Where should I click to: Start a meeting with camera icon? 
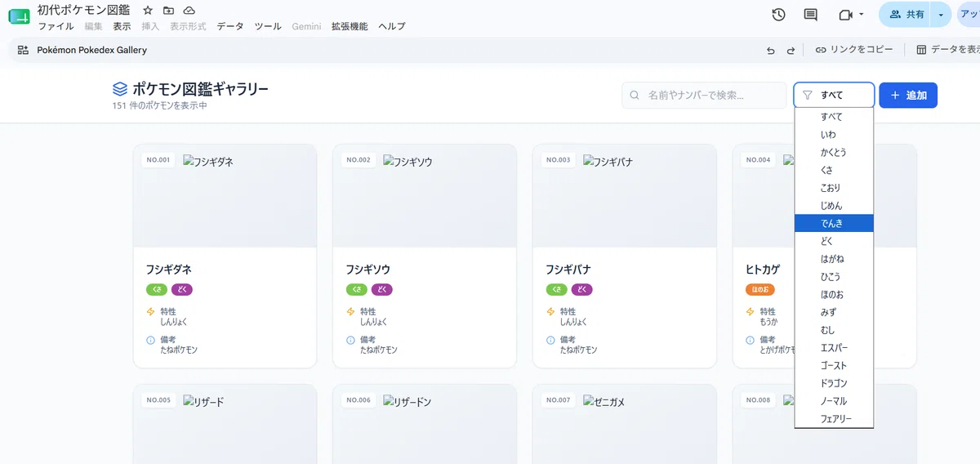(x=845, y=15)
